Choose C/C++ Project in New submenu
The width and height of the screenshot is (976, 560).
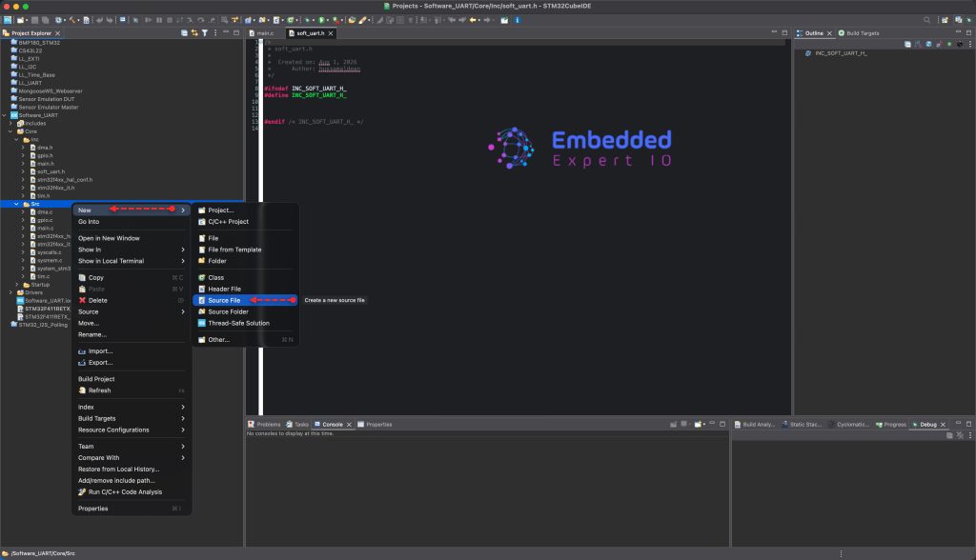pos(245,222)
